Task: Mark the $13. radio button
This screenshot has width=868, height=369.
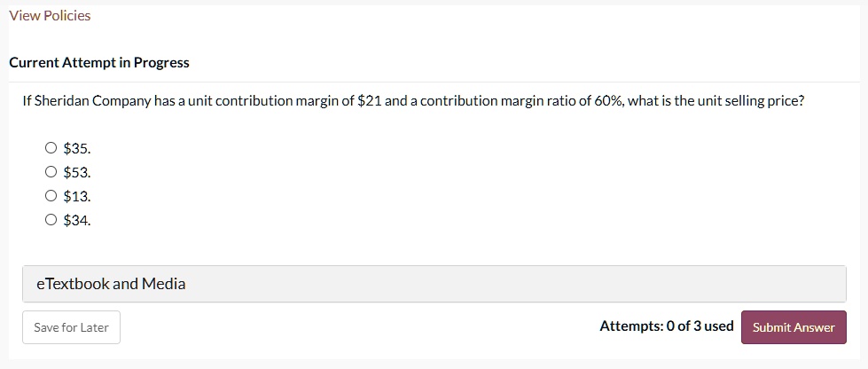Action: [51, 195]
